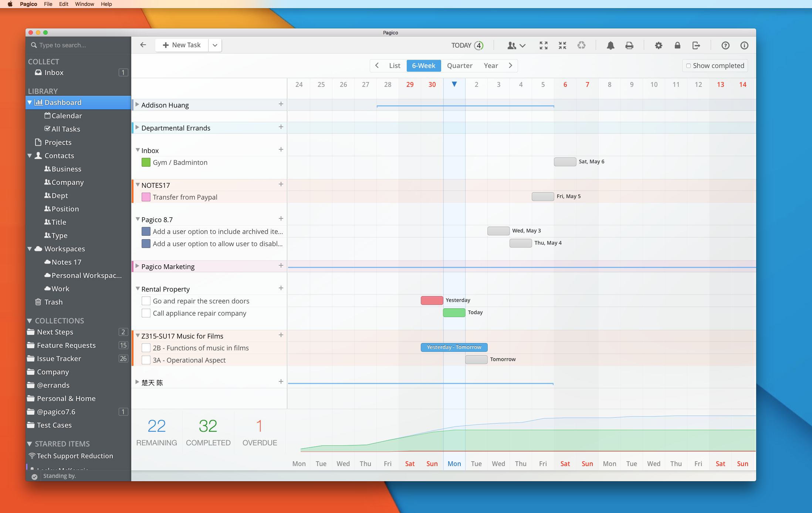Click the collapse all arrows icon
The width and height of the screenshot is (812, 513).
[562, 45]
